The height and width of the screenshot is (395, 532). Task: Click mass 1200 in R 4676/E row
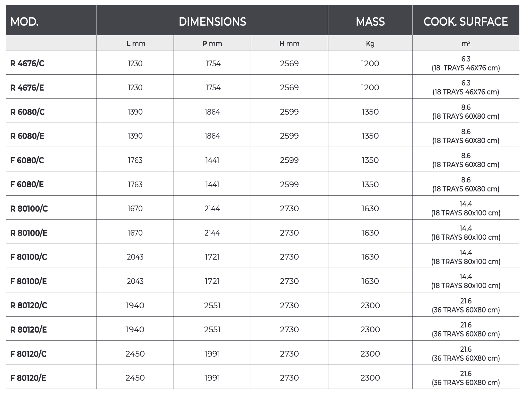(x=370, y=88)
